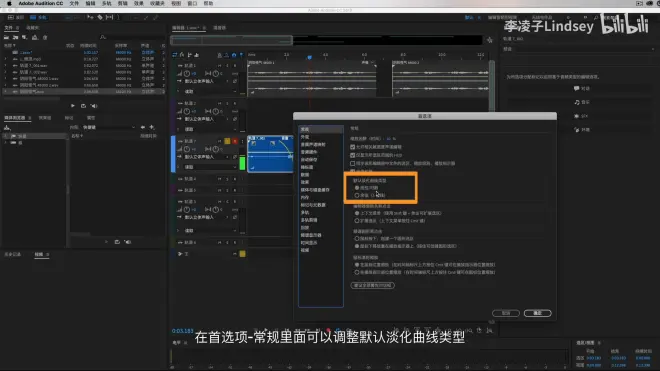
Task: Select the first default fade type radio
Action: pyautogui.click(x=357, y=188)
